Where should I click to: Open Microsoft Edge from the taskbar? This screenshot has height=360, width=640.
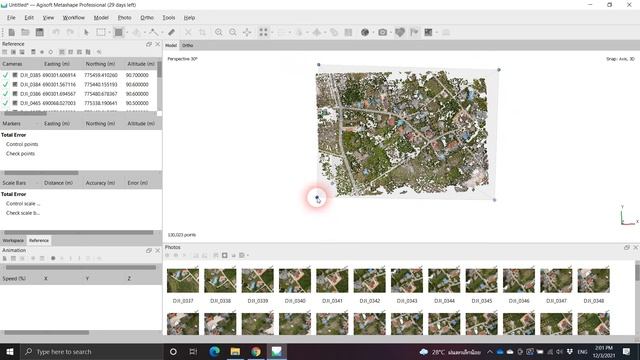click(x=214, y=351)
